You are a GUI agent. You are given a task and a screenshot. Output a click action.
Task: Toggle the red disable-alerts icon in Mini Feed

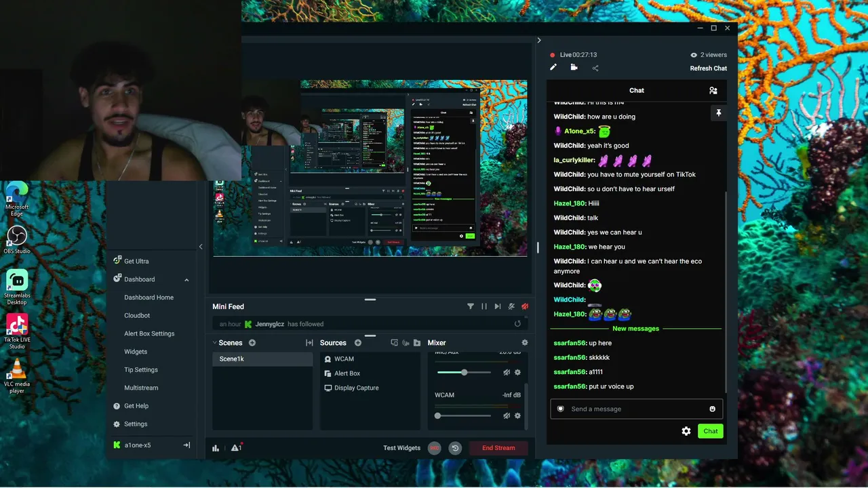click(x=524, y=306)
